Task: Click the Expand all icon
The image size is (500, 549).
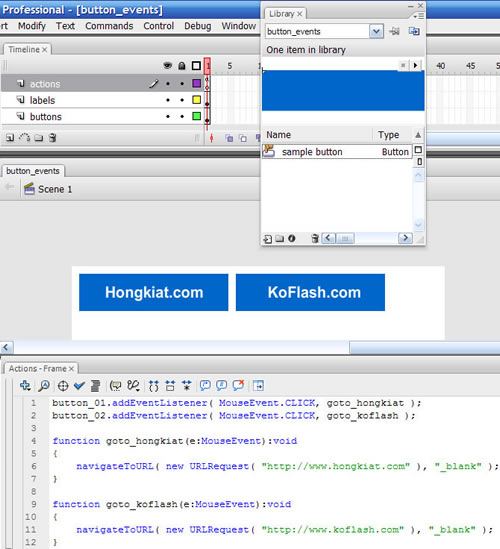Action: (187, 385)
